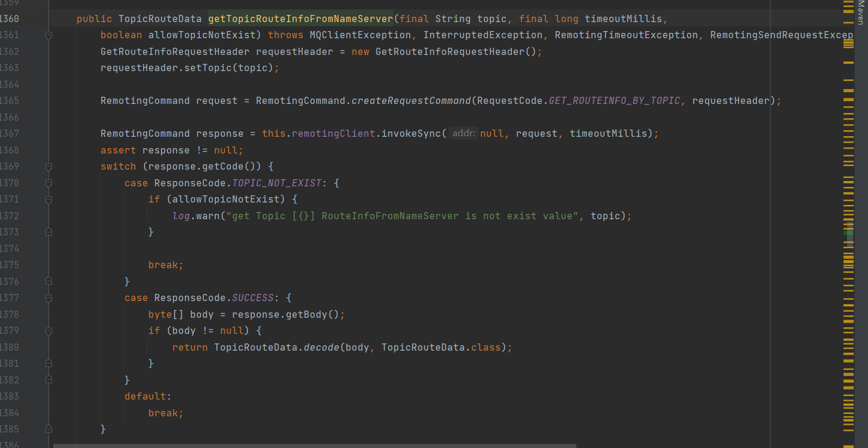Image resolution: width=868 pixels, height=448 pixels.
Task: Click getTopicRouteInfoFromNameServer method name
Action: [301, 19]
